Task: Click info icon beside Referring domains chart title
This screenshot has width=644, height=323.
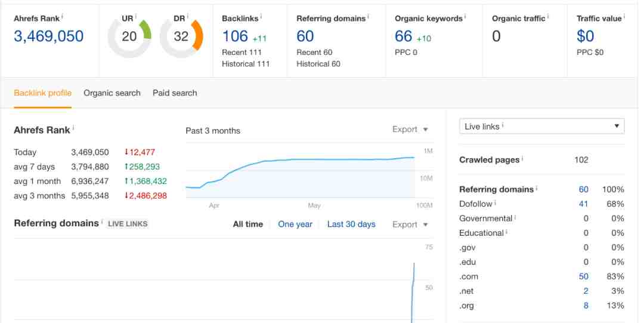Action: (102, 222)
